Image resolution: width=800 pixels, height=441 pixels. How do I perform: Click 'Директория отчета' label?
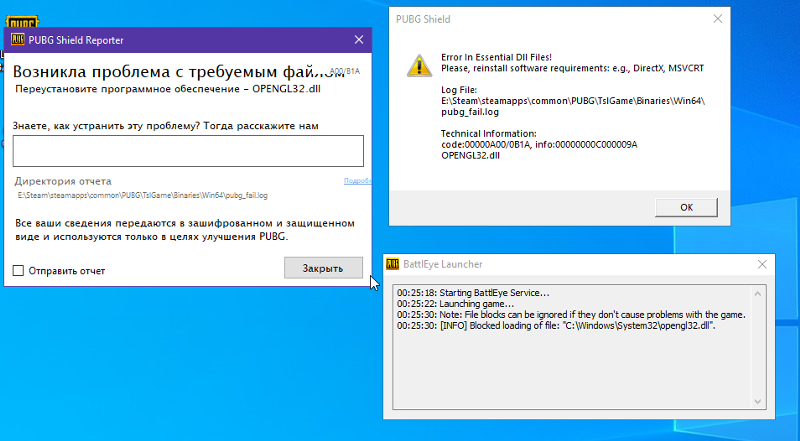point(63,181)
